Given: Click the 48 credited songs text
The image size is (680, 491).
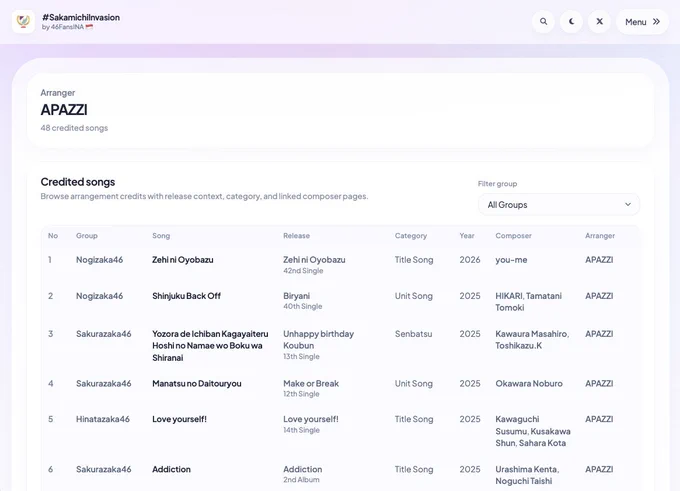Looking at the screenshot, I should (74, 128).
